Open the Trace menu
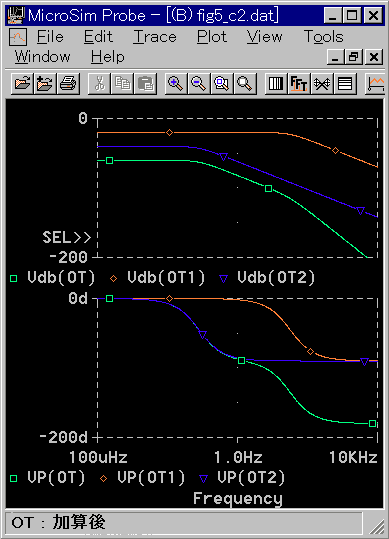Screen dimensions: 389x539 (x=155, y=36)
